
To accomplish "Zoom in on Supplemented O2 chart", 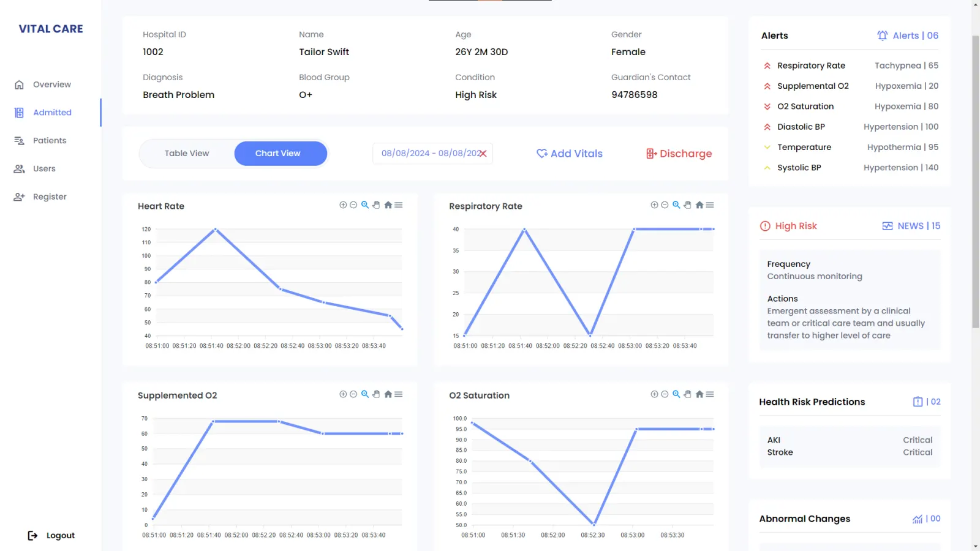I will (x=343, y=394).
